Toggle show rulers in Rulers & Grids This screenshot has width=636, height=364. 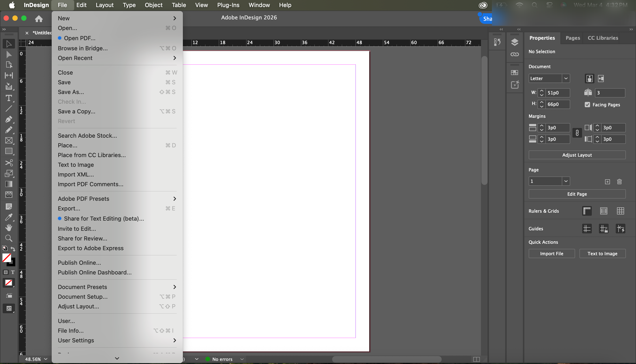[587, 211]
